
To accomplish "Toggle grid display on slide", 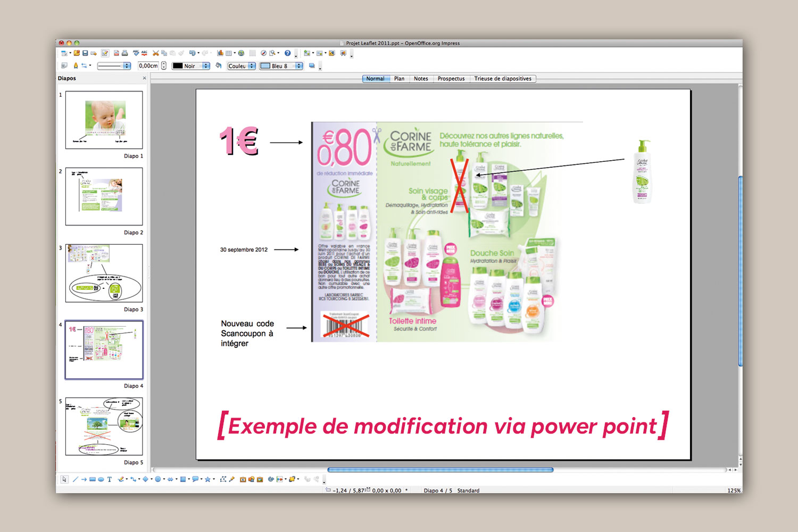I will click(x=253, y=53).
